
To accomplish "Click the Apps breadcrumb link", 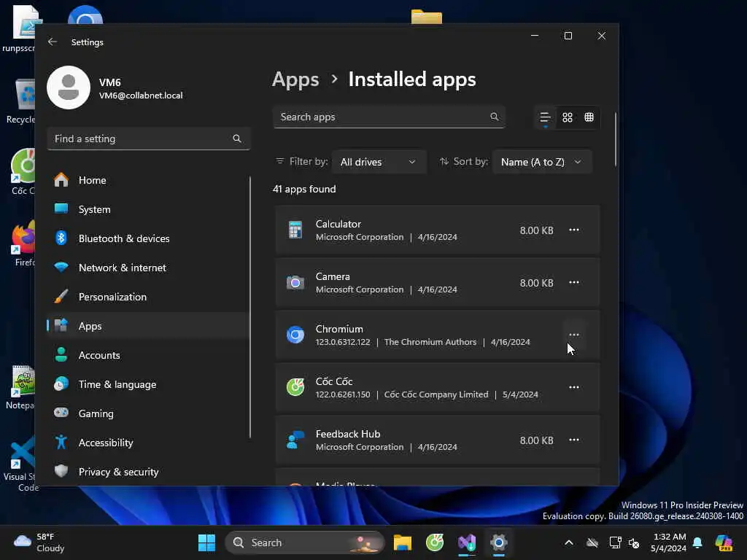I will coord(295,79).
